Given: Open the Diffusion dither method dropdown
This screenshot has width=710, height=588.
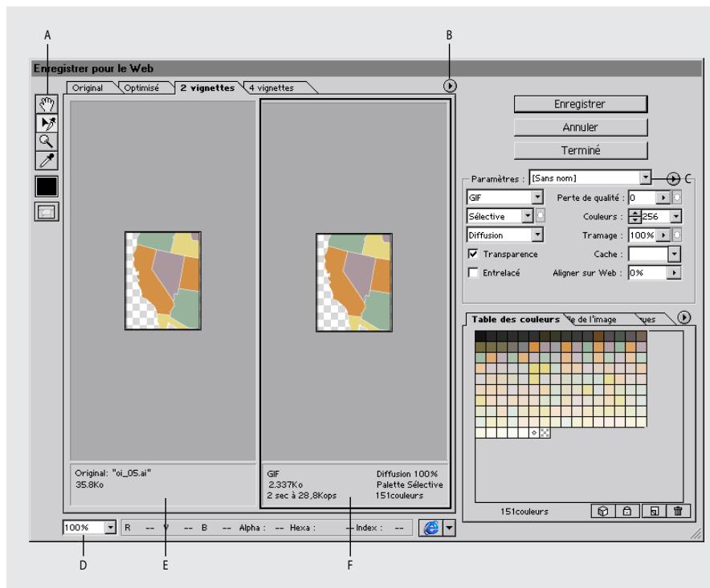Looking at the screenshot, I should (x=505, y=235).
